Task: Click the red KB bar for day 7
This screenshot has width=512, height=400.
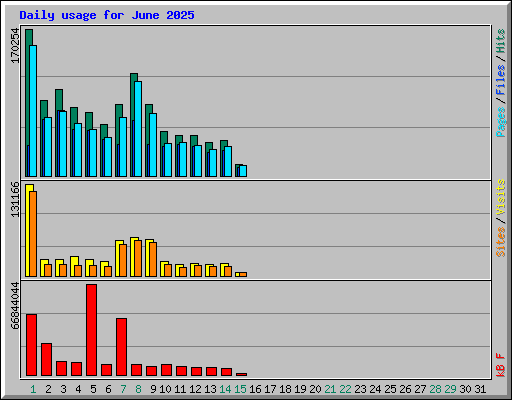Action: 122,347
